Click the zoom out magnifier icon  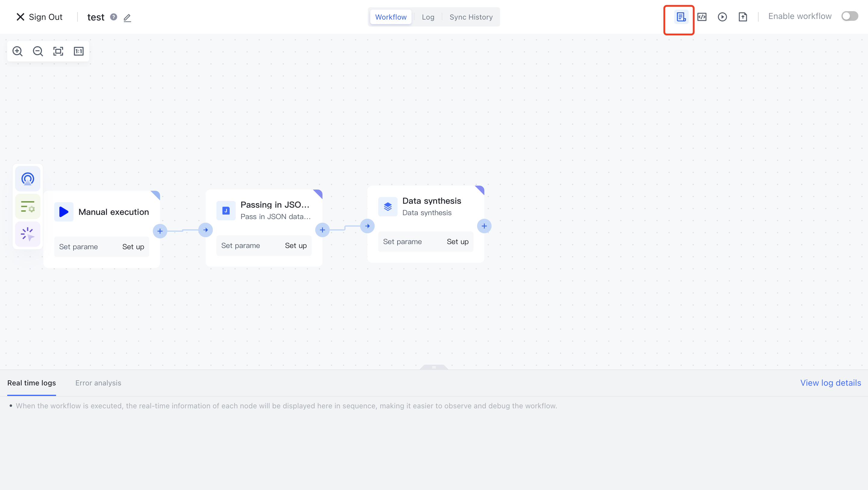[38, 51]
